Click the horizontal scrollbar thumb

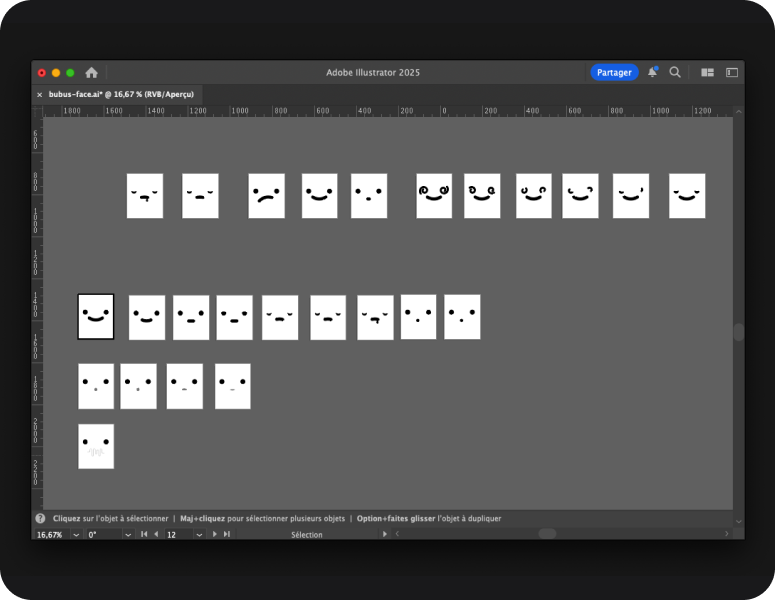point(547,534)
